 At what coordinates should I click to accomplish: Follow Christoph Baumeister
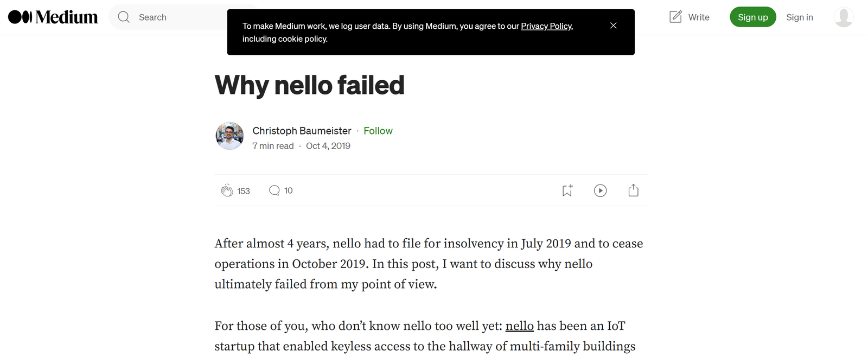click(378, 131)
